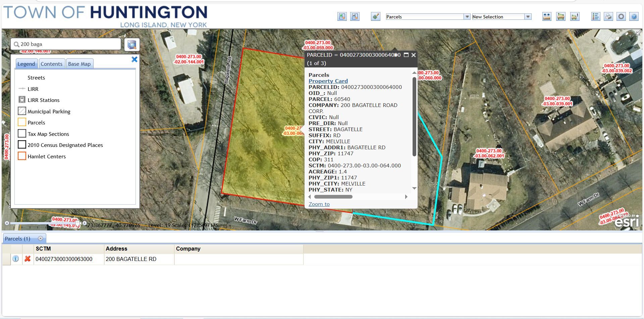644x319 pixels.
Task: Switch to the Contents tab
Action: click(x=51, y=64)
